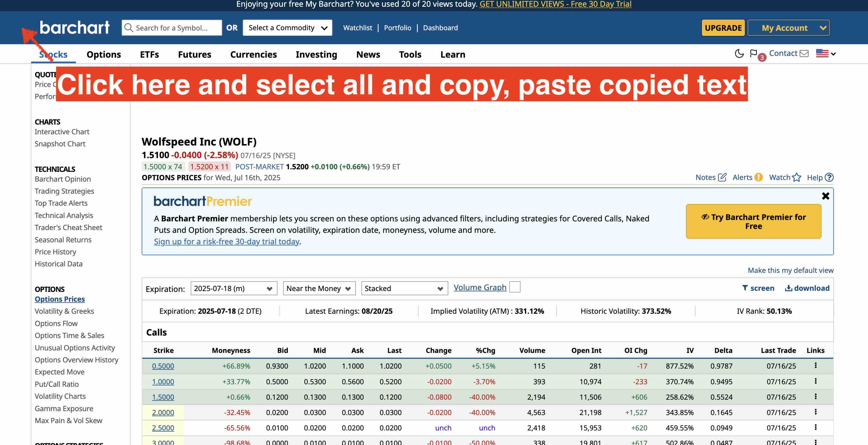
Task: Open Historical Data in sidebar
Action: pyautogui.click(x=59, y=264)
